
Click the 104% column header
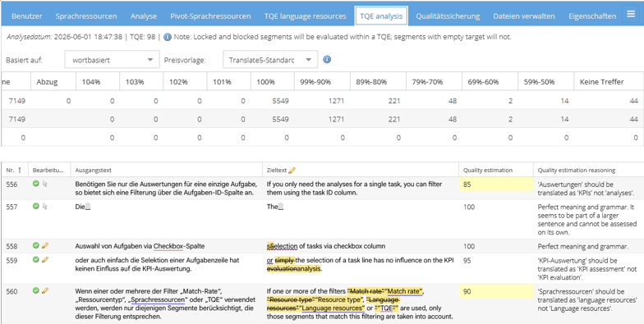tap(98, 82)
